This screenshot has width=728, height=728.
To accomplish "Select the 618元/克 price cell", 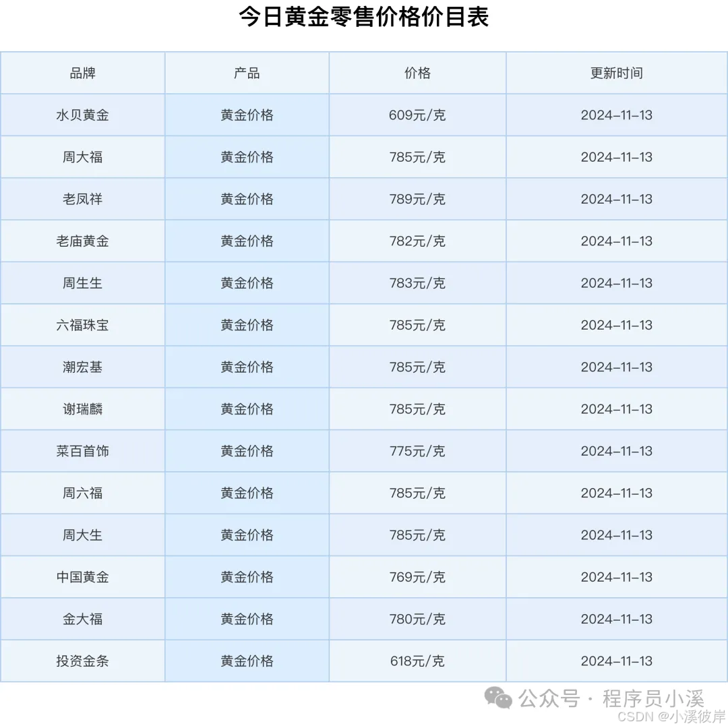I will 417,661.
